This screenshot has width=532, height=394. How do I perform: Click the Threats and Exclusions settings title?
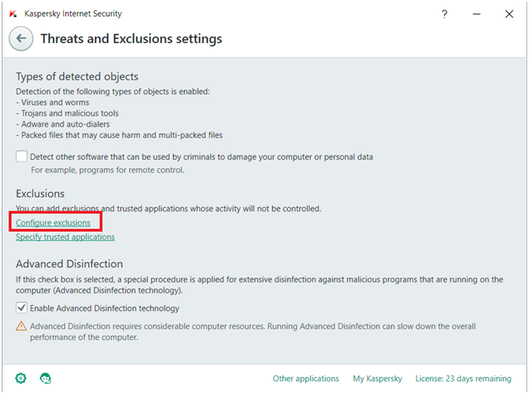131,39
